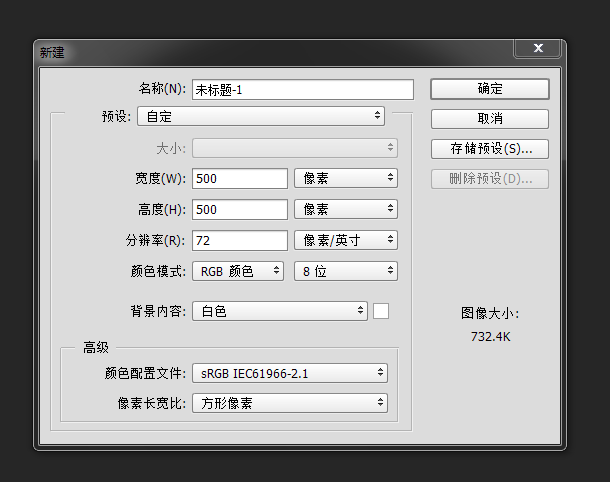Image resolution: width=610 pixels, height=482 pixels.
Task: Open the height unit dropdown 像素
Action: [346, 209]
